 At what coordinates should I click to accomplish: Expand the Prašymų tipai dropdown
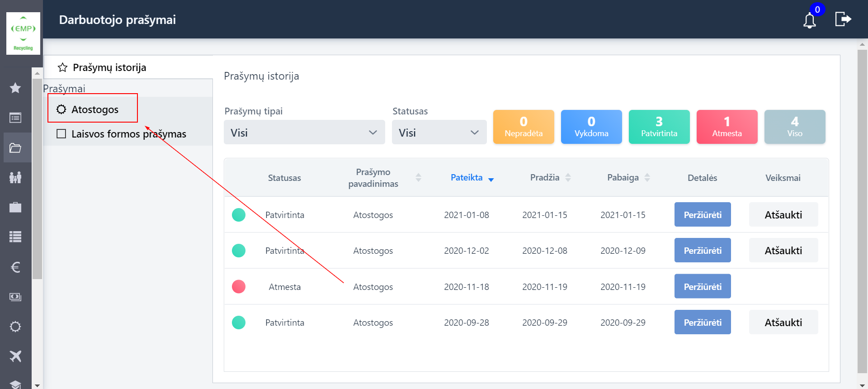(304, 133)
